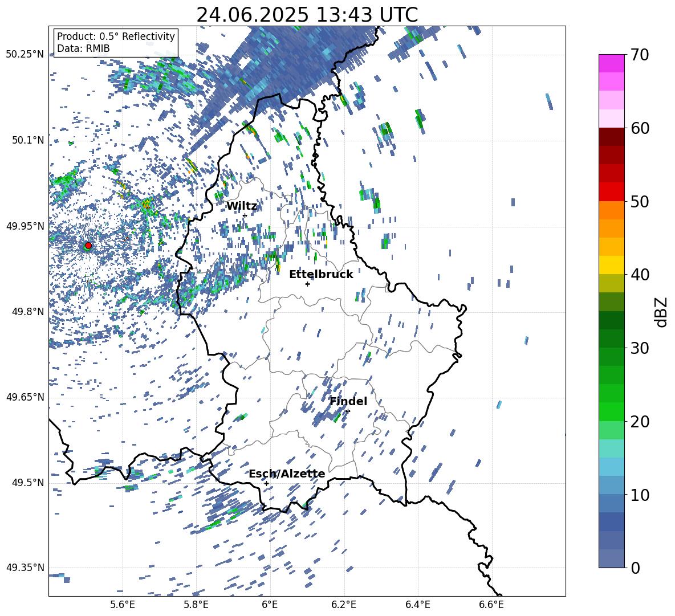Viewport: 675px width, 616px height.
Task: Click the 50.1°N latitude label
Action: 28,140
